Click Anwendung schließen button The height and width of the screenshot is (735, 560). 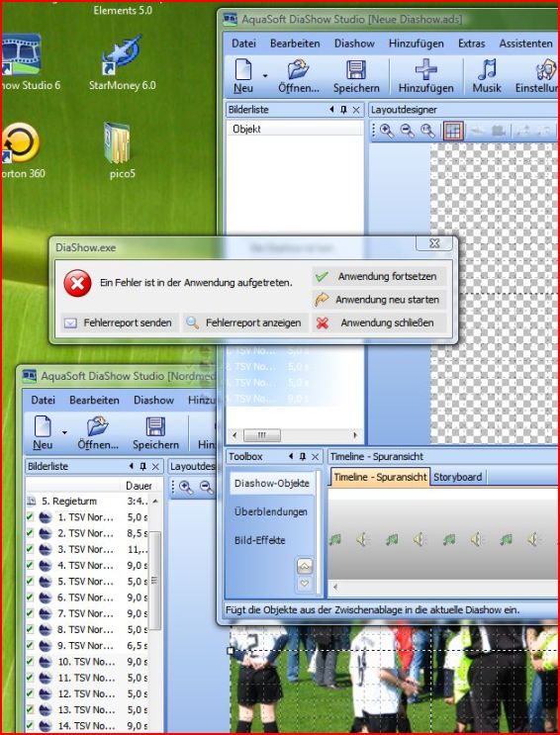379,322
